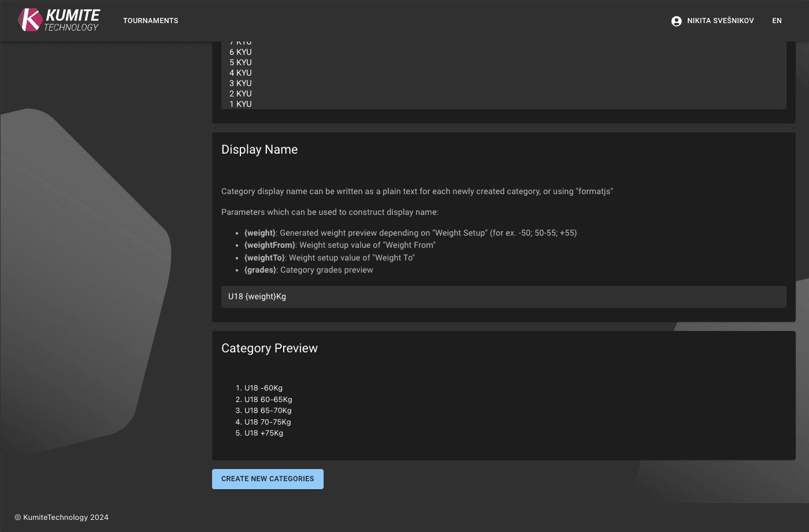The width and height of the screenshot is (809, 532).
Task: Click the Display Name section heading
Action: pos(259,149)
